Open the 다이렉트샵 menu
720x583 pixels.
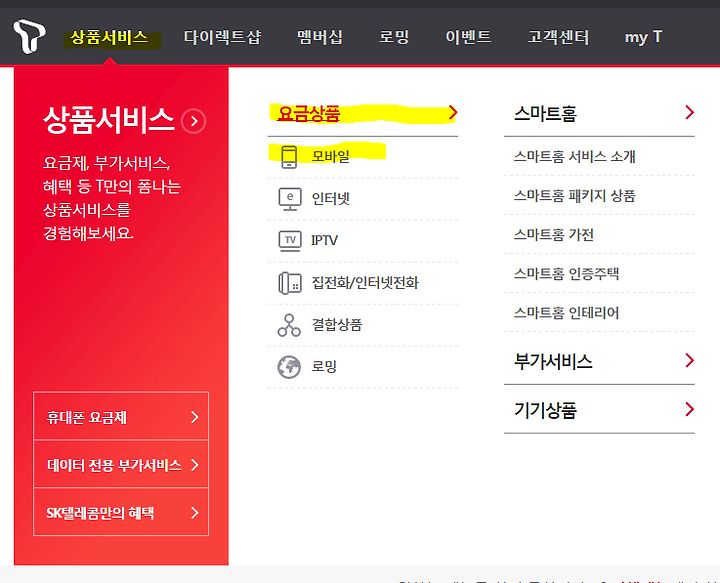click(x=222, y=37)
